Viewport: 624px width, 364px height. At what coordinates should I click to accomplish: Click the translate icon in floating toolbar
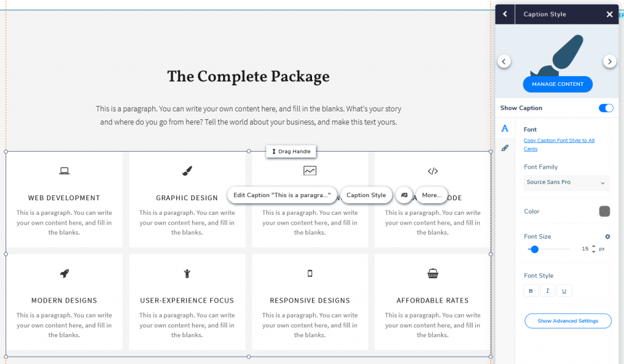[x=404, y=195]
